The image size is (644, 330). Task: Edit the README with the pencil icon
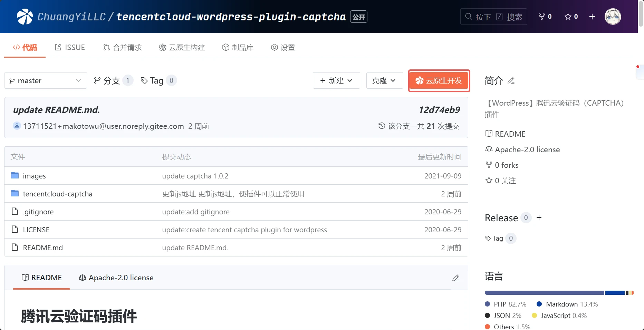pyautogui.click(x=456, y=278)
